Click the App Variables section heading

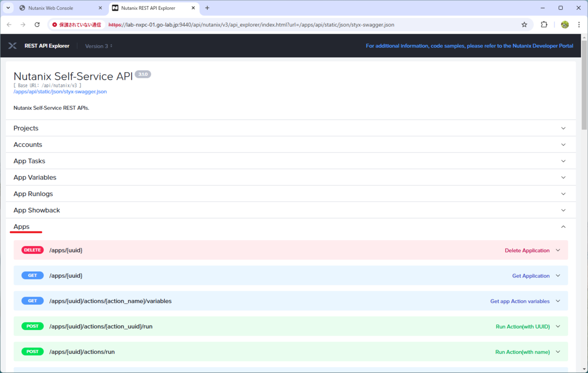(35, 177)
